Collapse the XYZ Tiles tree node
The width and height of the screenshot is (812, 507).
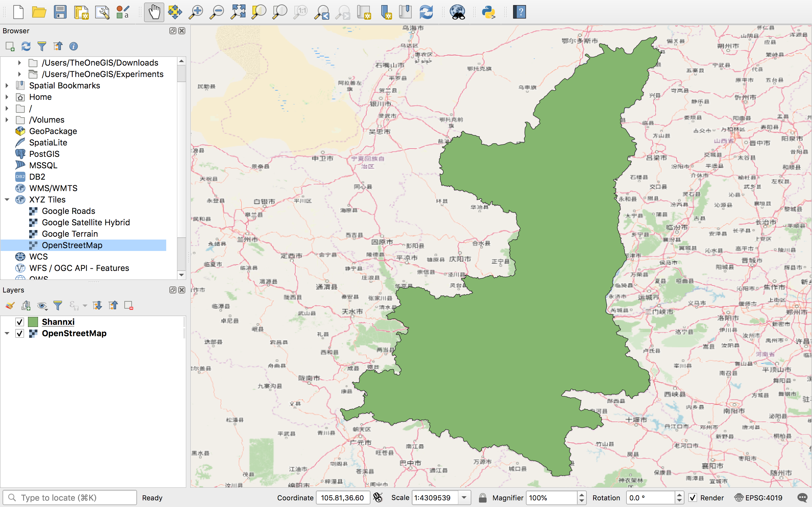pyautogui.click(x=7, y=200)
